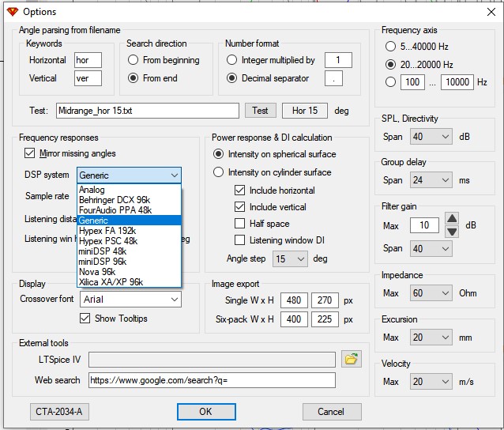The image size is (504, 430).
Task: Select Hypex FA 192k from list
Action: tap(107, 231)
